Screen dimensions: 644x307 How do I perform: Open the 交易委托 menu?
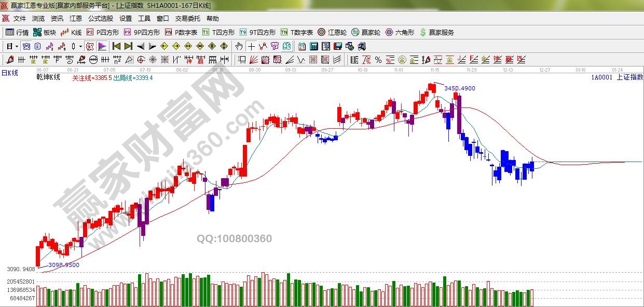click(x=187, y=19)
